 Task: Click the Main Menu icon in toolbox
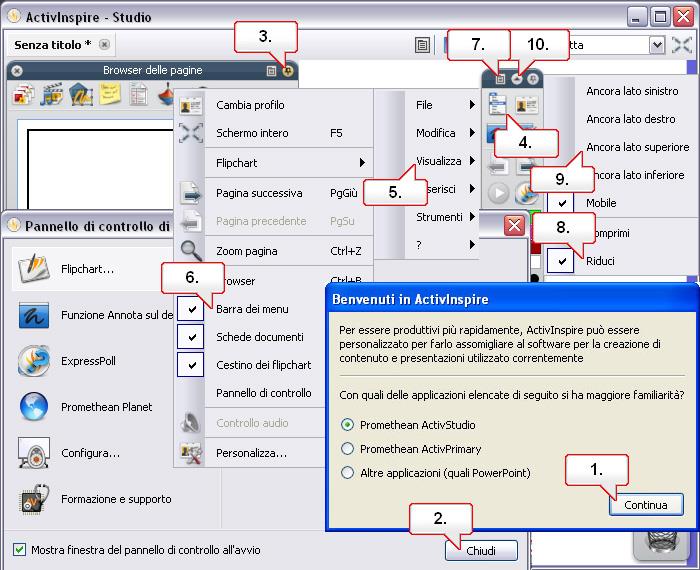pos(497,104)
